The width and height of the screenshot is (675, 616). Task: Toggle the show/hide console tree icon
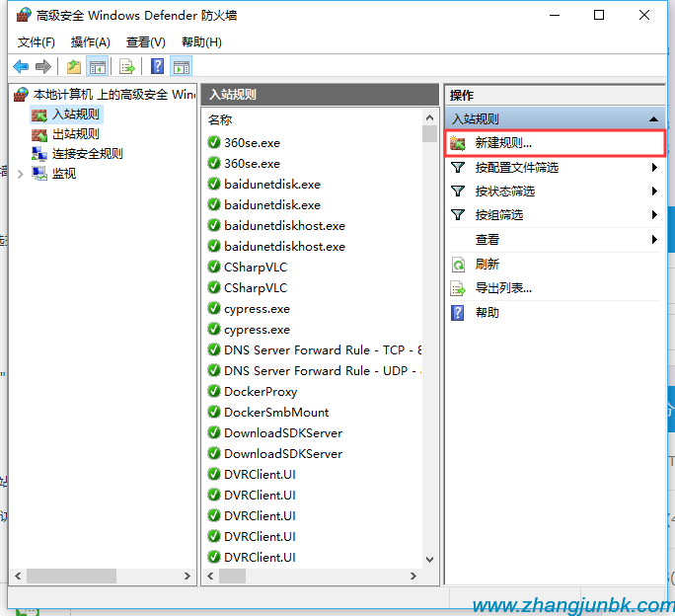(98, 67)
